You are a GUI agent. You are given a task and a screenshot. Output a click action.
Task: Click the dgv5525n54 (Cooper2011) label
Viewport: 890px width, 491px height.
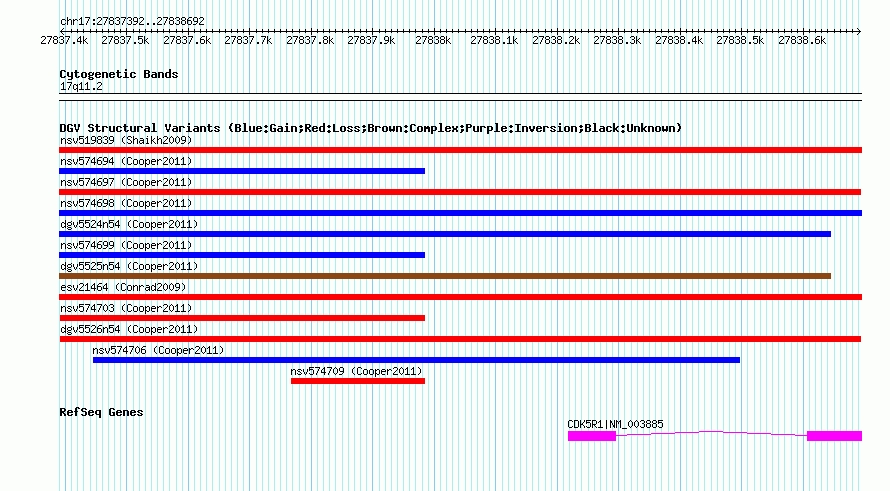coord(129,266)
